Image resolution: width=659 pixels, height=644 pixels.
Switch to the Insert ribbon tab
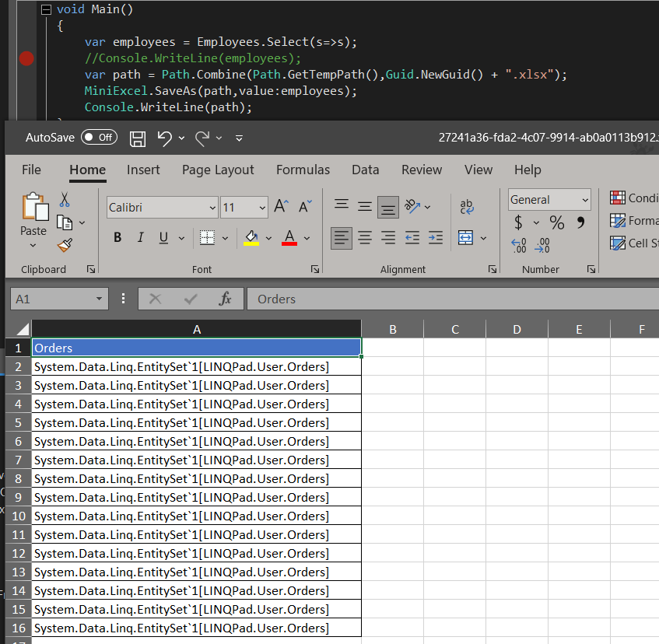[143, 170]
